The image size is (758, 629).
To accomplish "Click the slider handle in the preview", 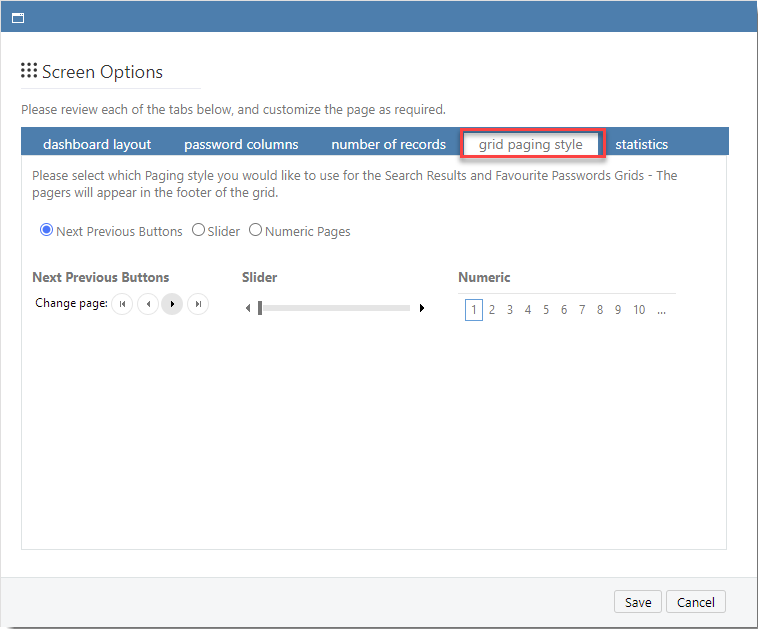I will [260, 308].
